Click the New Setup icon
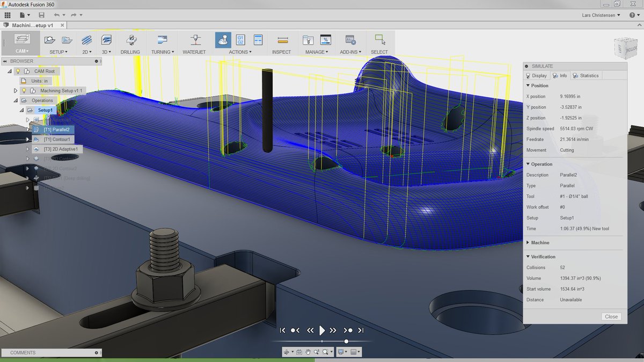This screenshot has width=644, height=362. point(49,40)
